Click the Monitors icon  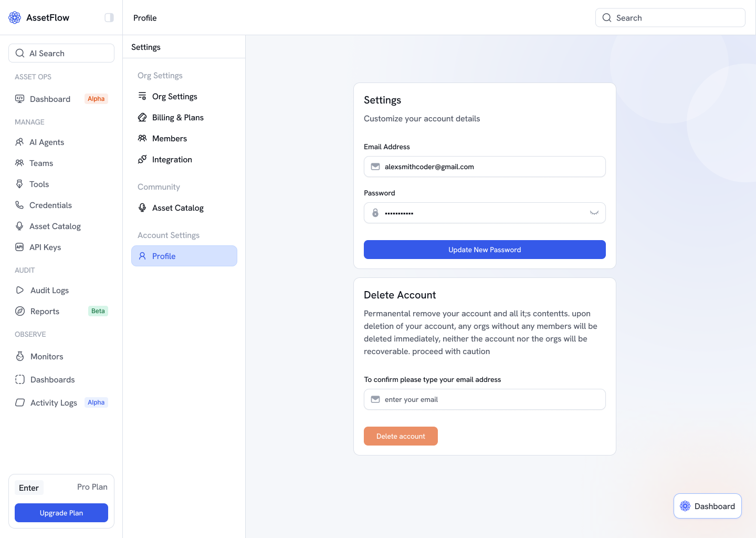click(x=20, y=356)
